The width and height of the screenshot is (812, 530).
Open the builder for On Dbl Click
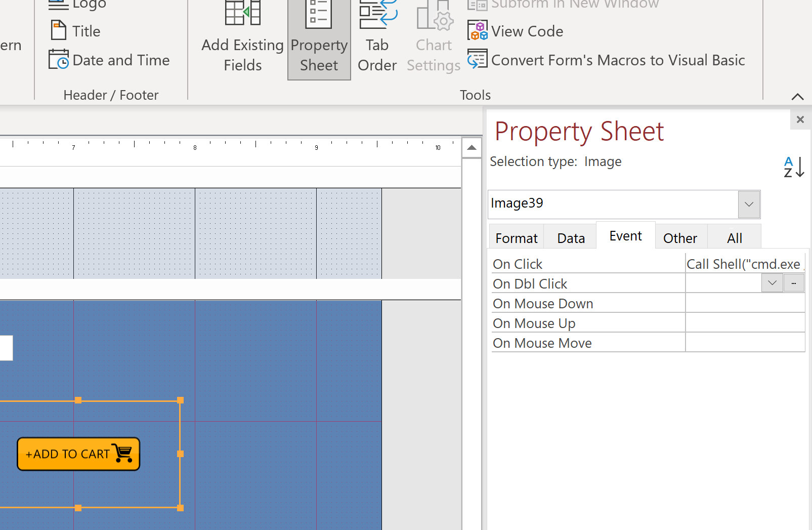click(x=794, y=283)
